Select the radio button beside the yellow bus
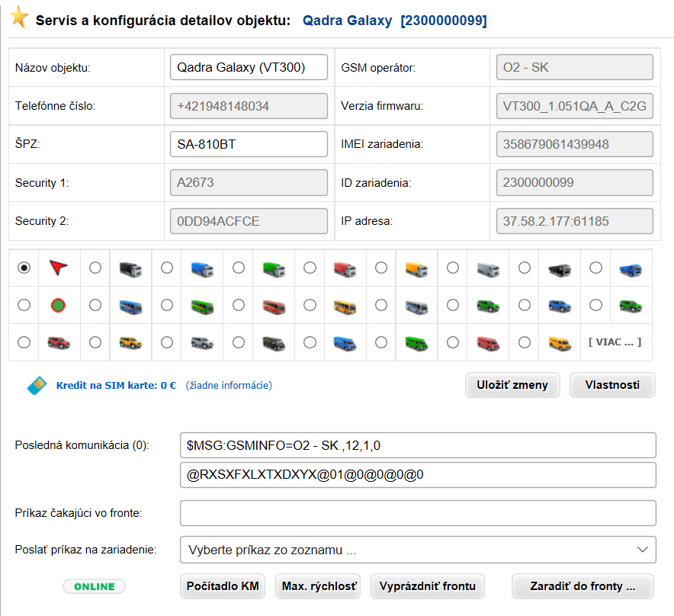The image size is (674, 616). point(310,305)
